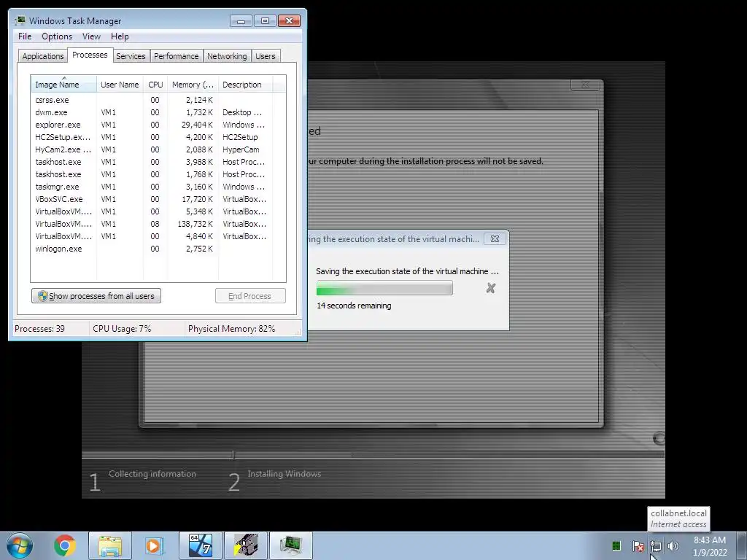
Task: Click the green tray CPU meter icon
Action: tap(616, 545)
